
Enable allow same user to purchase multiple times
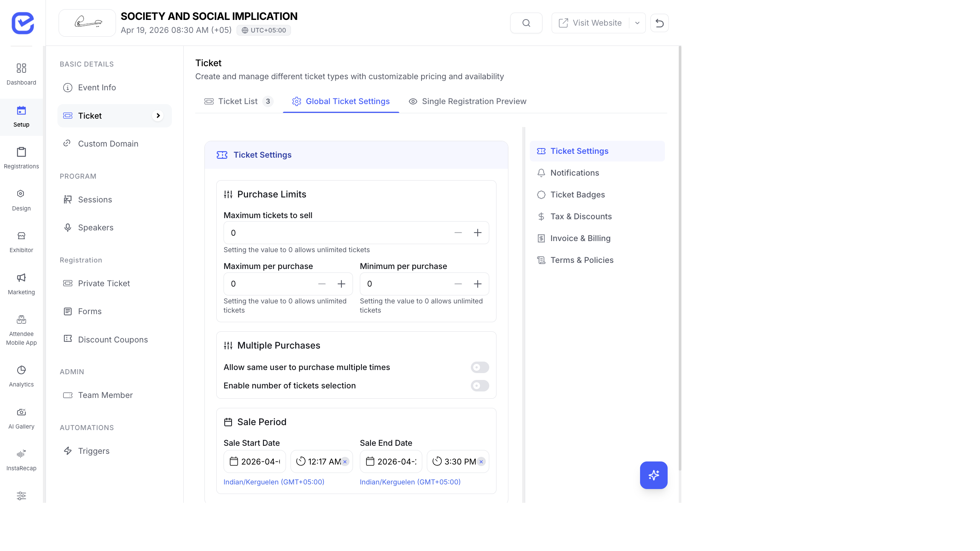480,367
